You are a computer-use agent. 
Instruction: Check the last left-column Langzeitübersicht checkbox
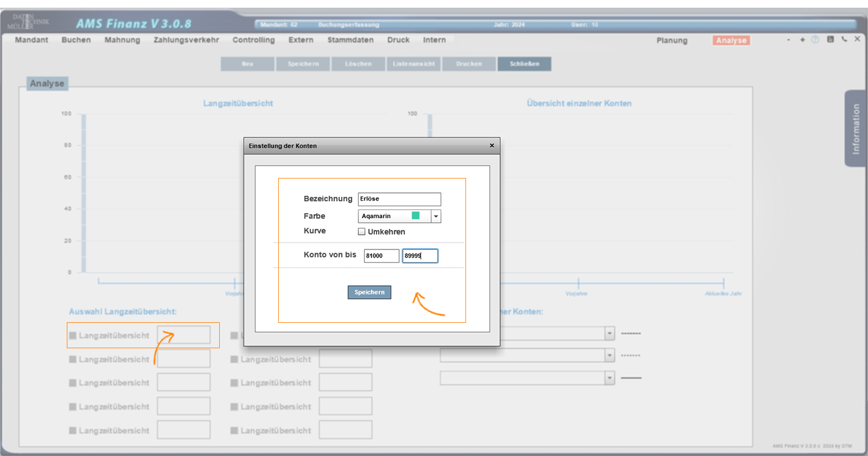[x=73, y=431]
